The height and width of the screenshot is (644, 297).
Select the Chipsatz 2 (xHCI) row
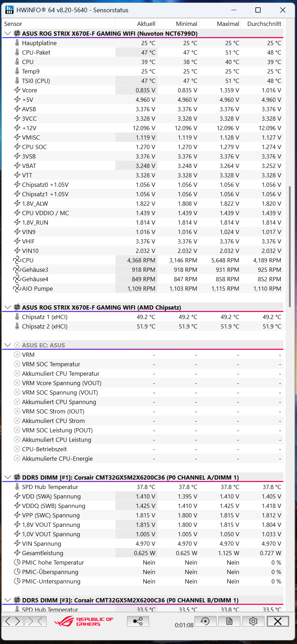pyautogui.click(x=143, y=326)
